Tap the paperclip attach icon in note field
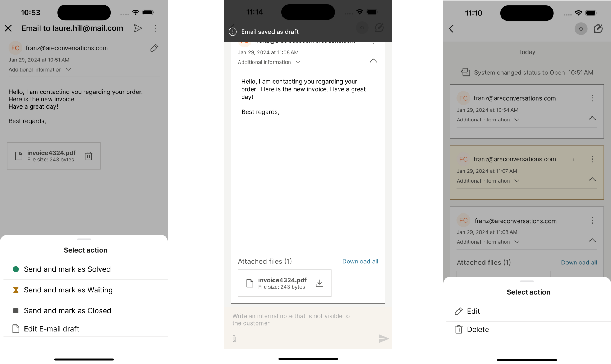 point(234,338)
